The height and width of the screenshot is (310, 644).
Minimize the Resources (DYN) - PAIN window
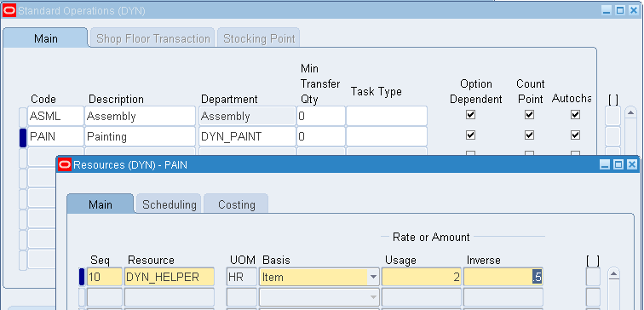[x=605, y=165]
